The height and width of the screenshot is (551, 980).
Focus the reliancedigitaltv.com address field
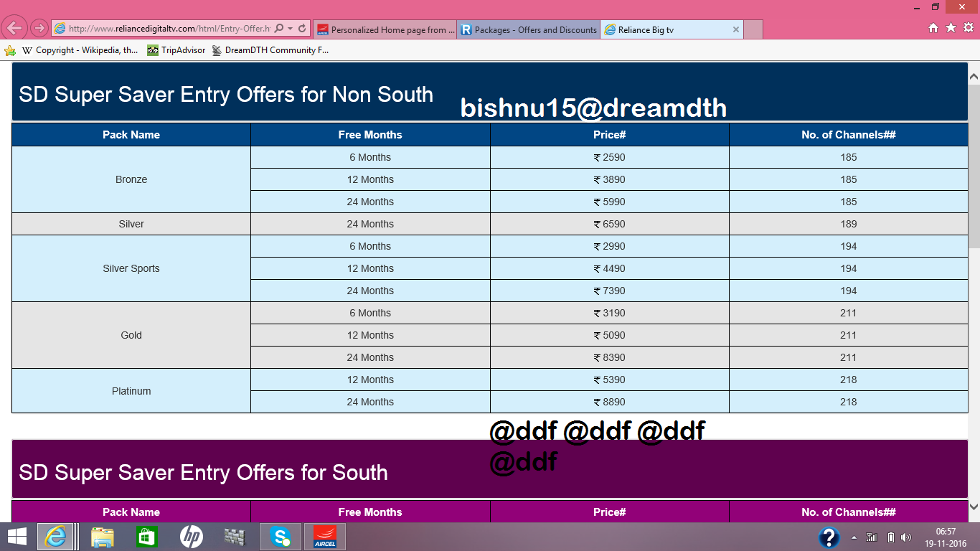169,29
